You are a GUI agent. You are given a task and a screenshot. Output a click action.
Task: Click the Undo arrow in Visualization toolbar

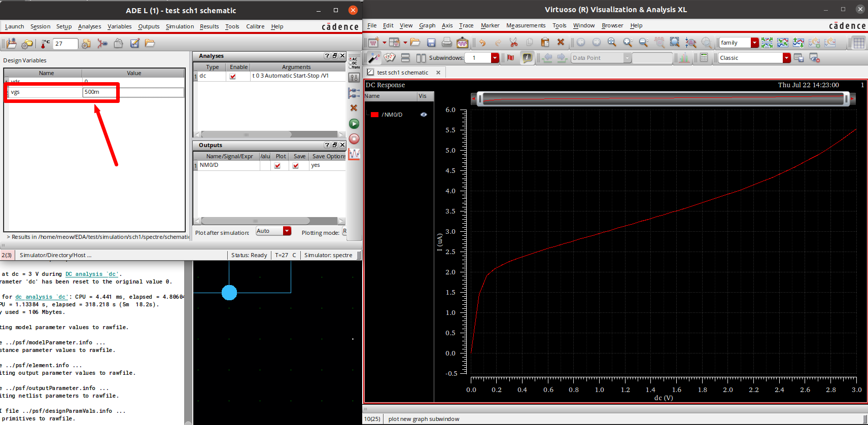[482, 43]
